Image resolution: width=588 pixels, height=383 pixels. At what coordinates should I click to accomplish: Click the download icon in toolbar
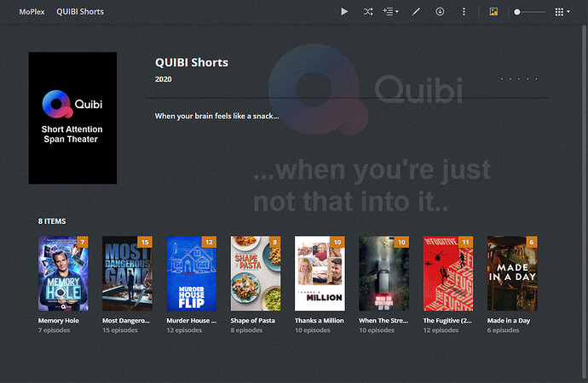[440, 12]
